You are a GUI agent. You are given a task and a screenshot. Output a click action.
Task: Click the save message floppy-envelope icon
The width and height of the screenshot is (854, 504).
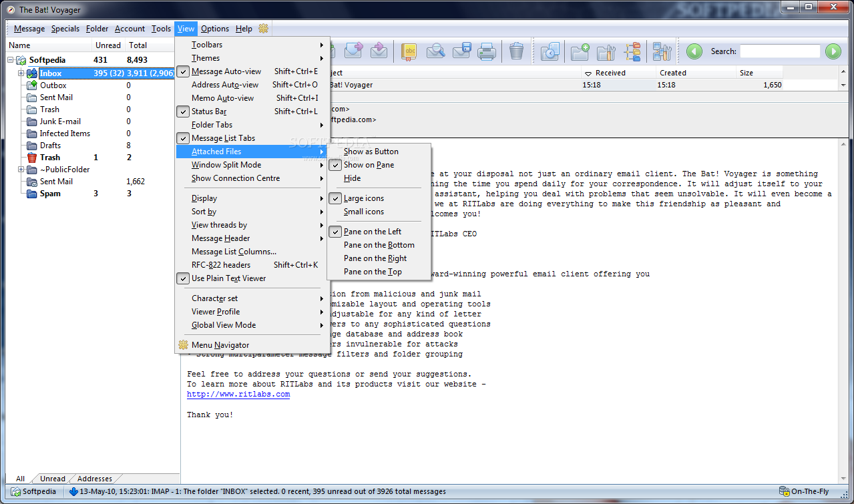462,51
